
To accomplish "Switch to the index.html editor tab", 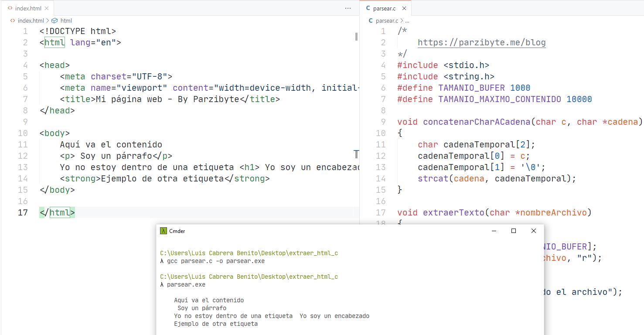I will (28, 8).
